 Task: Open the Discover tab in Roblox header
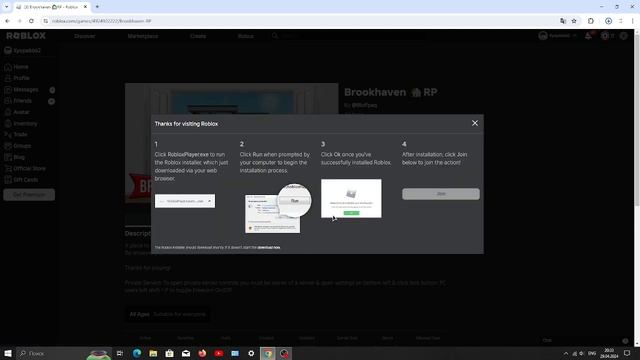pos(84,36)
